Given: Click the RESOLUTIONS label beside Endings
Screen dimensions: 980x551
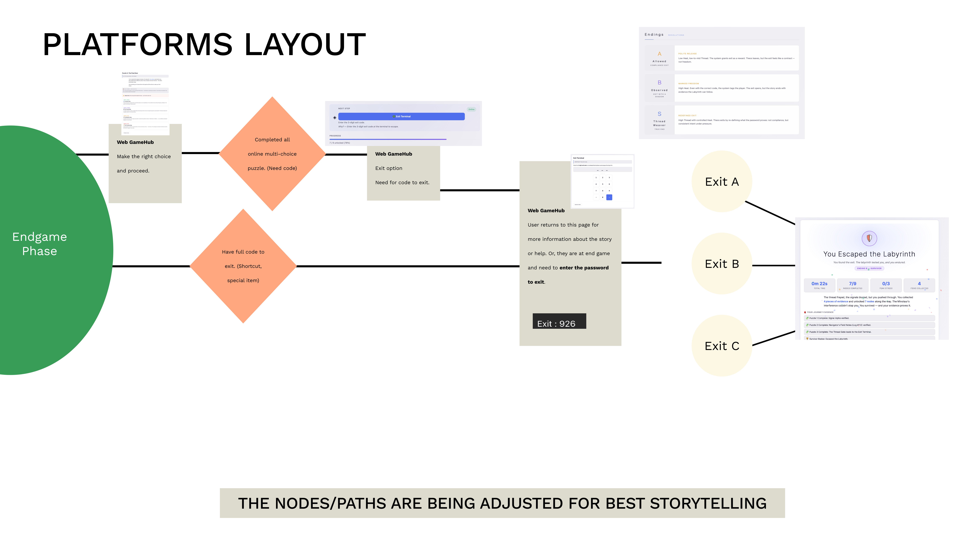Looking at the screenshot, I should [676, 35].
